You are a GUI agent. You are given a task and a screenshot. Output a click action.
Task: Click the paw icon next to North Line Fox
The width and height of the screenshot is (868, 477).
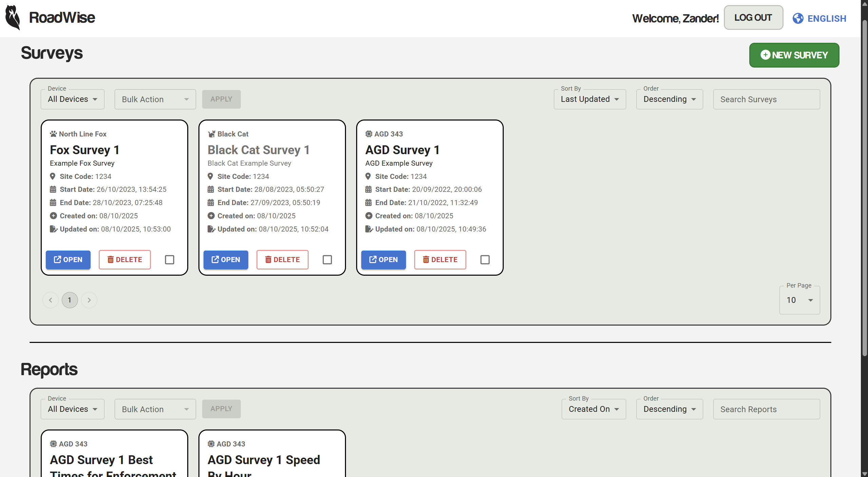point(53,134)
